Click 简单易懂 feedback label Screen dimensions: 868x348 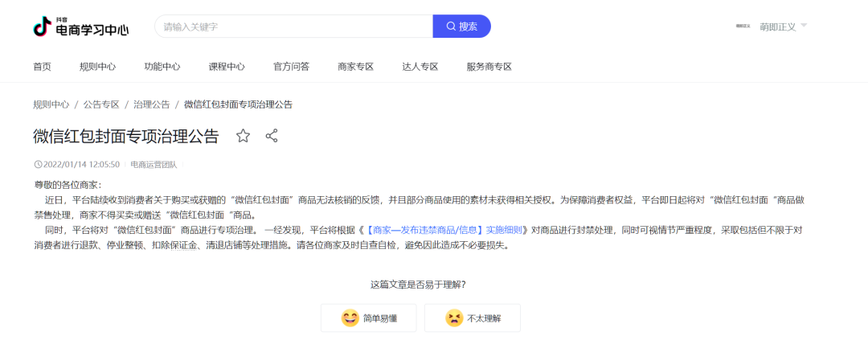380,319
